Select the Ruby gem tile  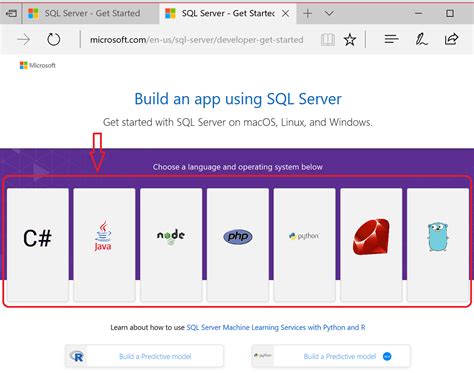(x=371, y=245)
